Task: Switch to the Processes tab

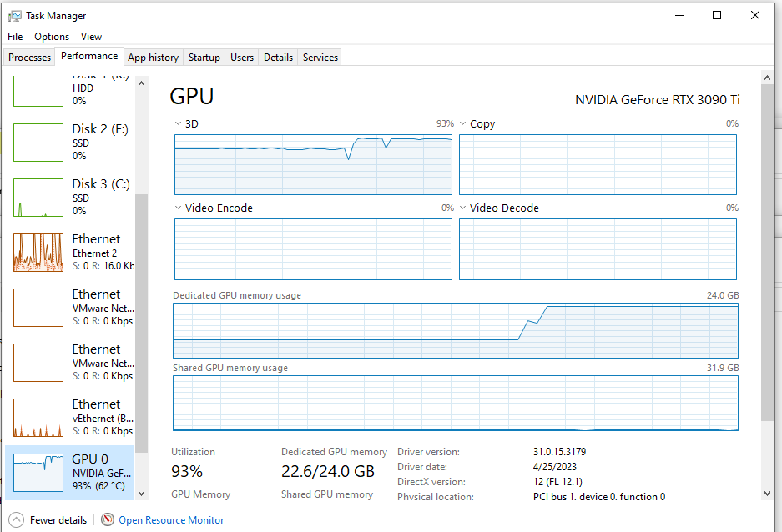Action: pyautogui.click(x=30, y=58)
